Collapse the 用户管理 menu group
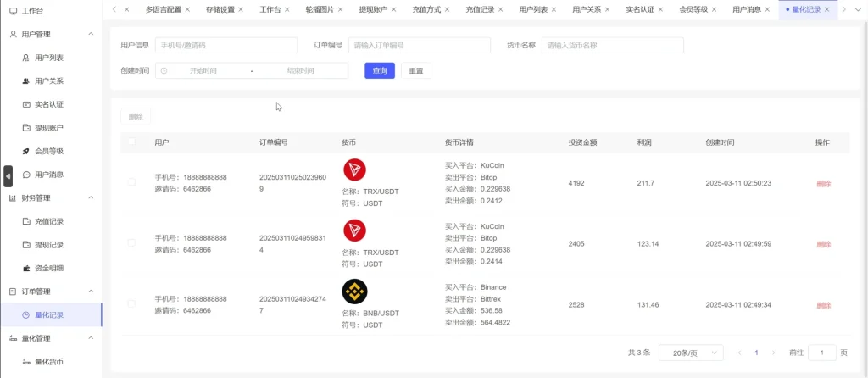Screen dimensions: 868x378 [x=91, y=34]
